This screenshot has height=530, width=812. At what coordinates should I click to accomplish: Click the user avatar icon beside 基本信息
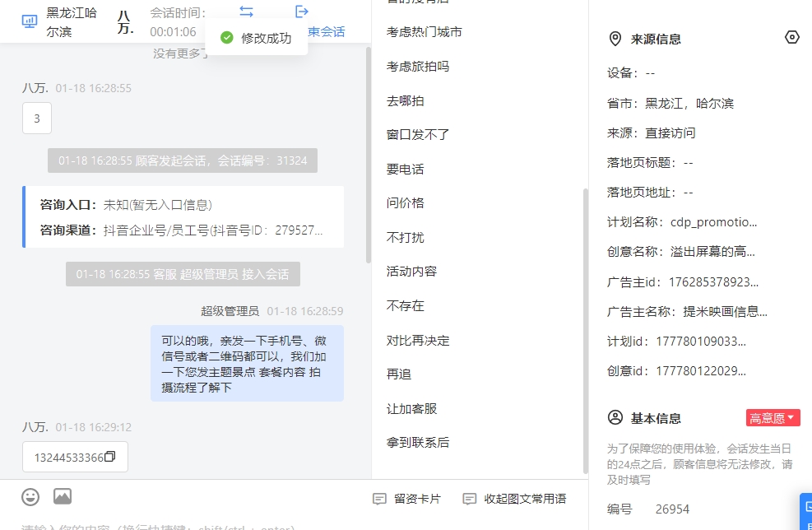tap(615, 417)
